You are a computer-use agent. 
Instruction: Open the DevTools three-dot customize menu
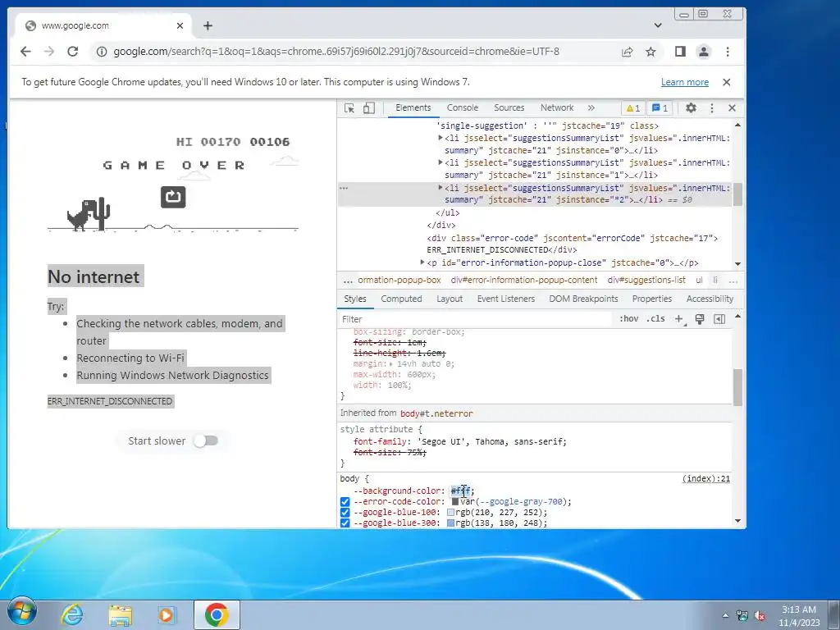(711, 107)
